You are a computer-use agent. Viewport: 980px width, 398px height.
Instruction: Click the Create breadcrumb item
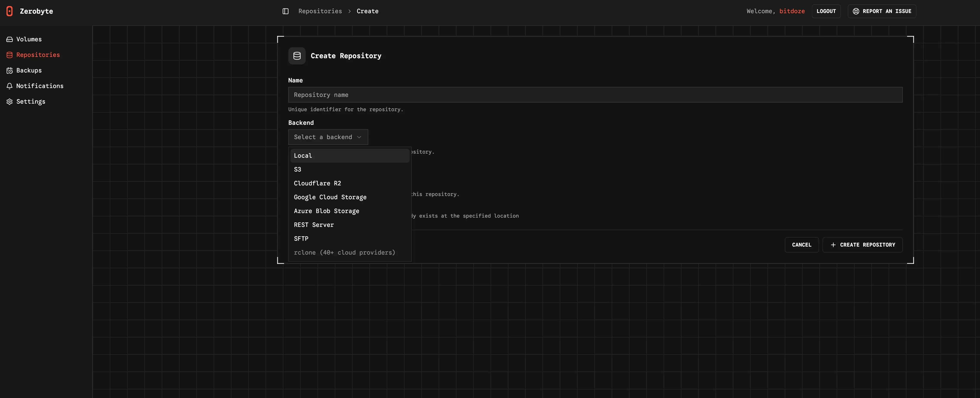[367, 11]
